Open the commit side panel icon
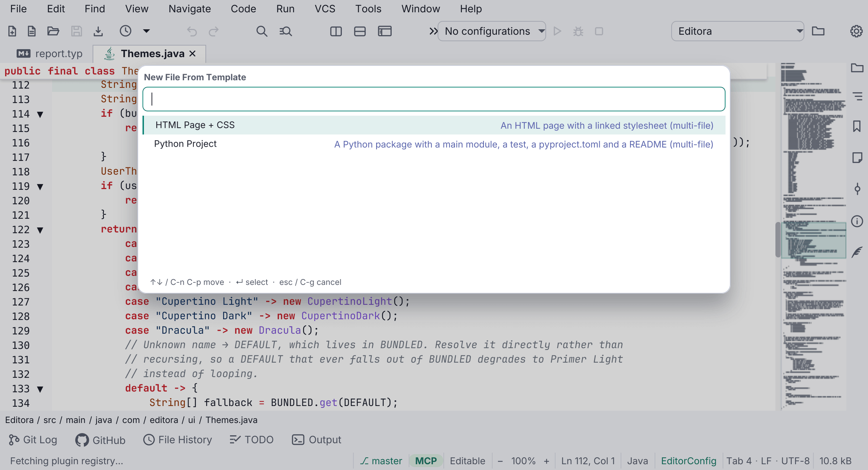Image resolution: width=868 pixels, height=470 pixels. [857, 189]
